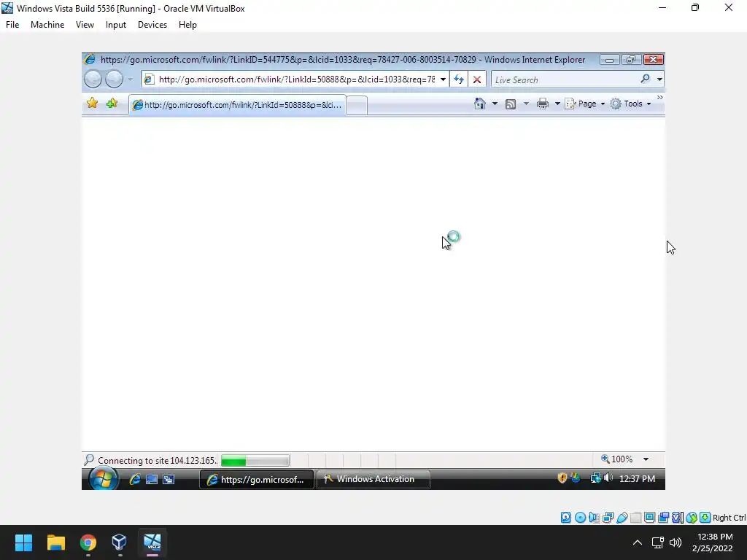The image size is (747, 560).
Task: Click the Internet Explorer Forward arrow button
Action: [114, 79]
